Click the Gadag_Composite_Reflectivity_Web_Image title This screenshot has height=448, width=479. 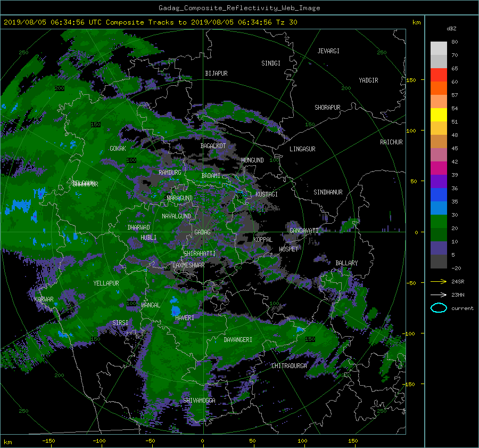coord(239,8)
